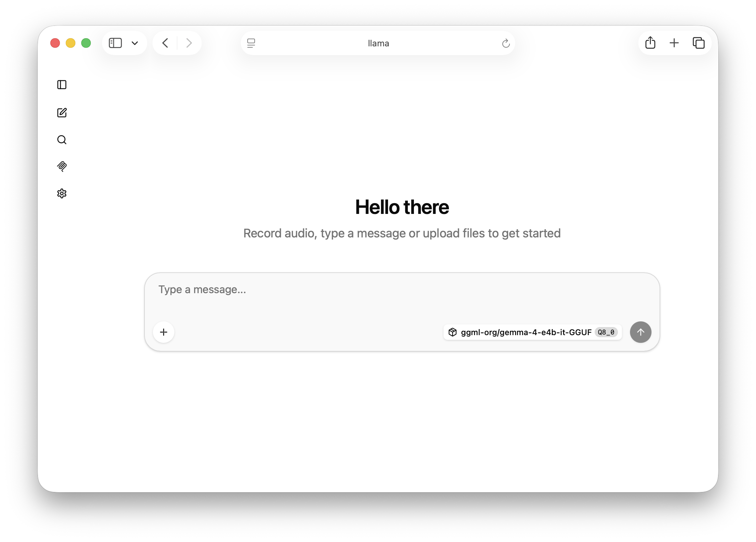Maximize the window with green button
The width and height of the screenshot is (756, 542).
coord(86,43)
